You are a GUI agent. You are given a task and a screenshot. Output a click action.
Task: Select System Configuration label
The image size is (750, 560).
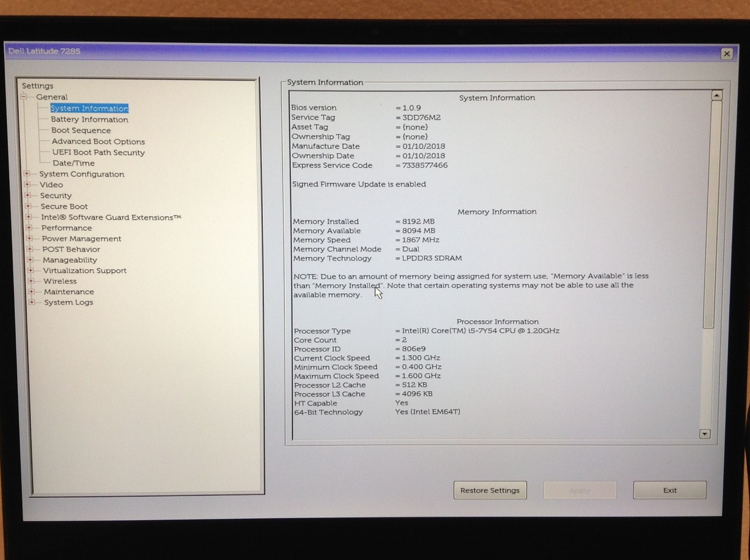pos(82,174)
